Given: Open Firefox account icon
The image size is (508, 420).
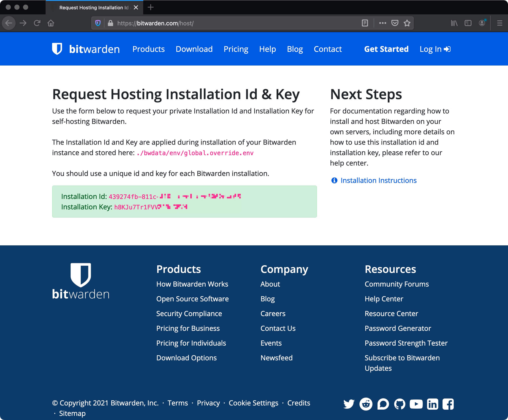Looking at the screenshot, I should pyautogui.click(x=482, y=23).
